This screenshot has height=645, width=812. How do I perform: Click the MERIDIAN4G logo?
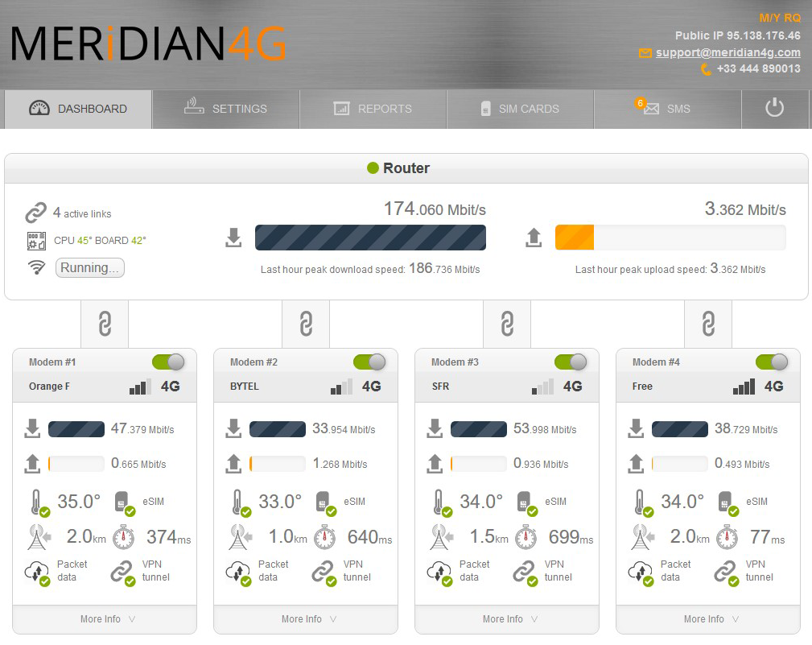click(x=148, y=43)
